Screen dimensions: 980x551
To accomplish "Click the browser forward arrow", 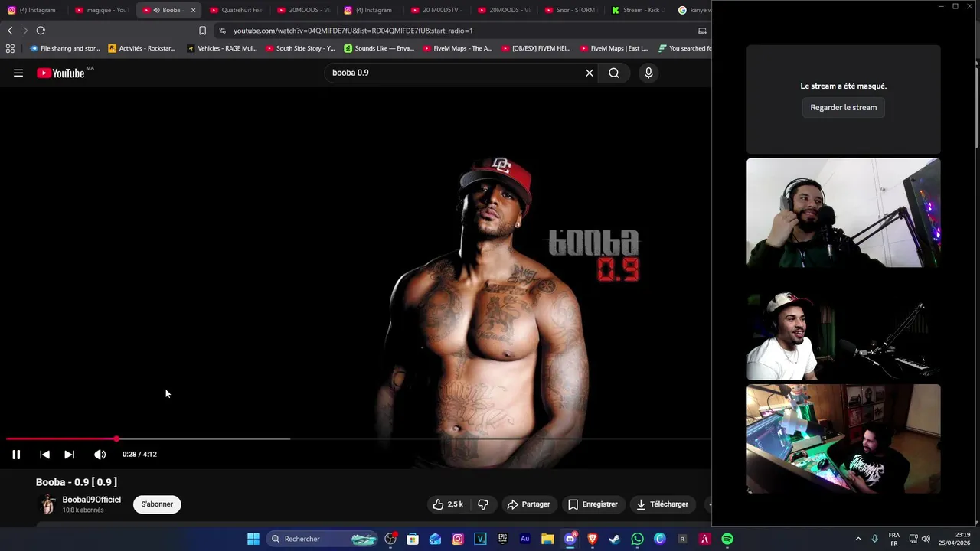I will [24, 31].
